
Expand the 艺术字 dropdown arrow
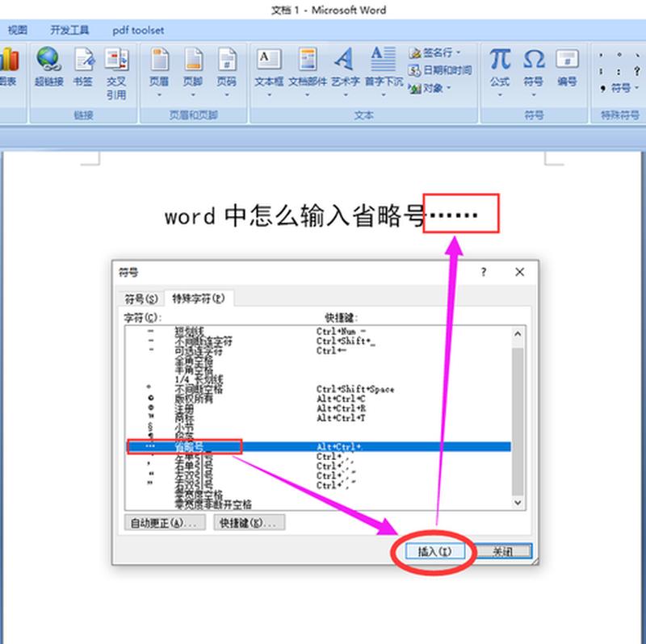(x=346, y=95)
